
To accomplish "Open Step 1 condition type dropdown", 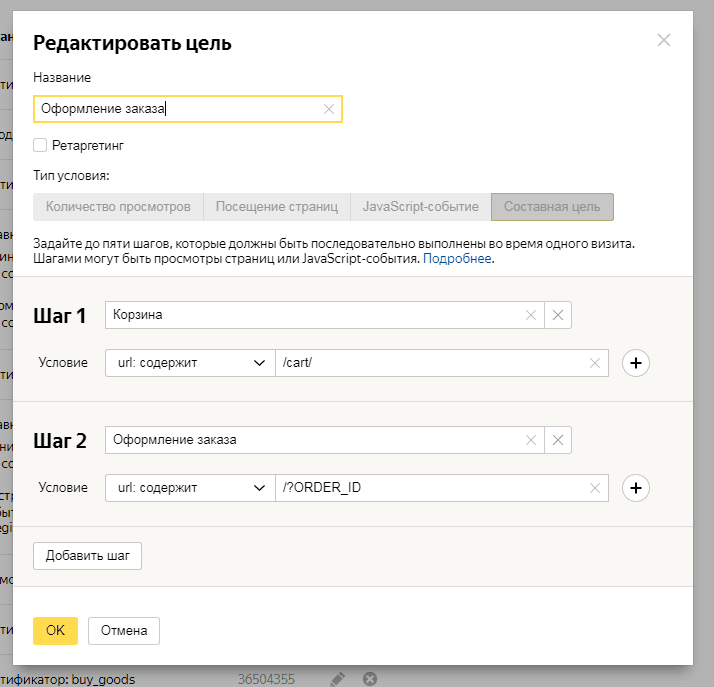I will tap(190, 363).
